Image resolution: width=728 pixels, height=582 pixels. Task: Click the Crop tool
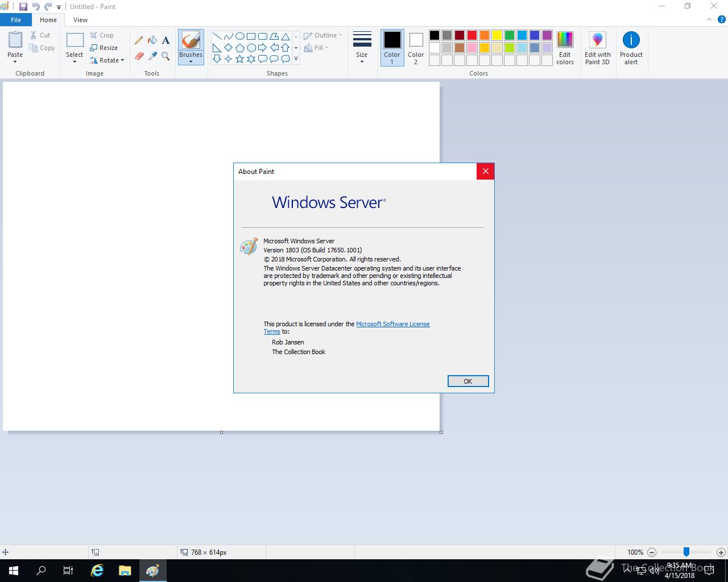point(102,35)
